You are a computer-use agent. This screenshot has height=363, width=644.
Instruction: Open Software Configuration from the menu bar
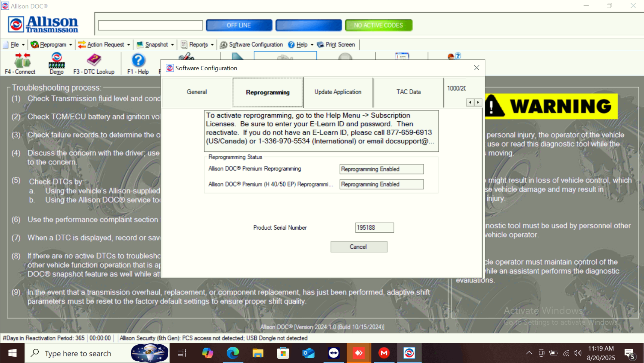pos(251,45)
